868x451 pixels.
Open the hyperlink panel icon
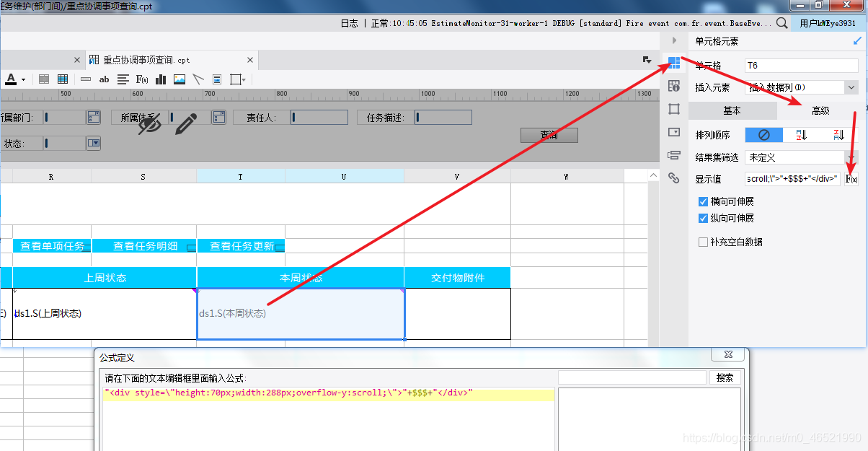(x=674, y=178)
